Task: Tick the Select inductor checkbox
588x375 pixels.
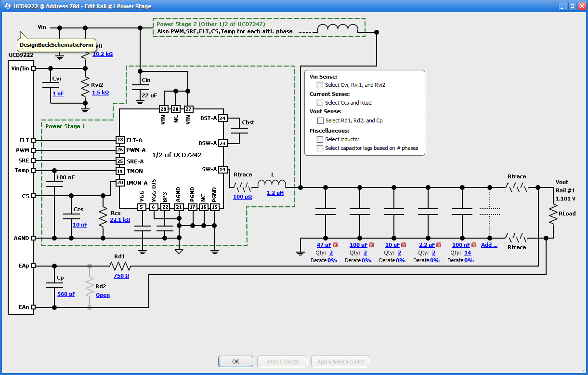Action: [x=320, y=139]
